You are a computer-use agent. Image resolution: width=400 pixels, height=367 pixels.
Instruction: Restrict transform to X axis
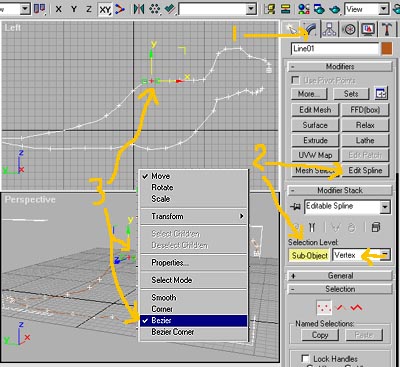(59, 9)
